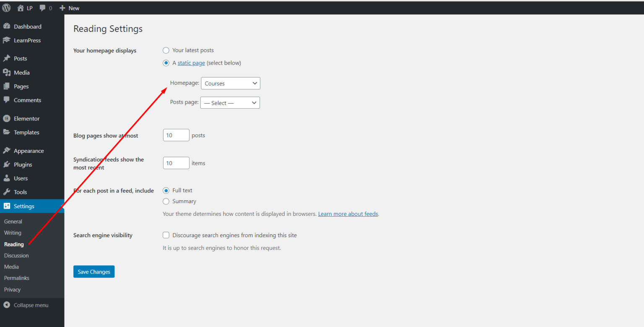Image resolution: width=644 pixels, height=327 pixels.
Task: Open the Elementor icon in the sidebar
Action: pos(7,118)
